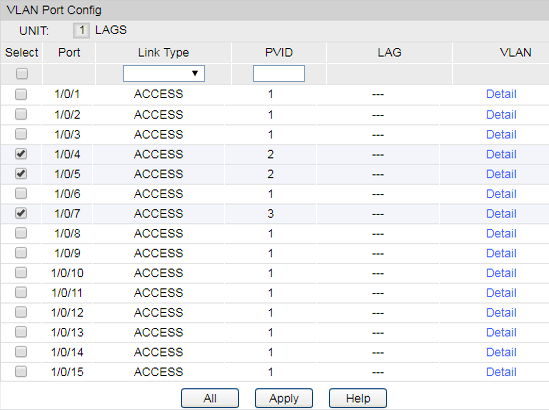
Task: Click the Apply button
Action: click(x=284, y=398)
